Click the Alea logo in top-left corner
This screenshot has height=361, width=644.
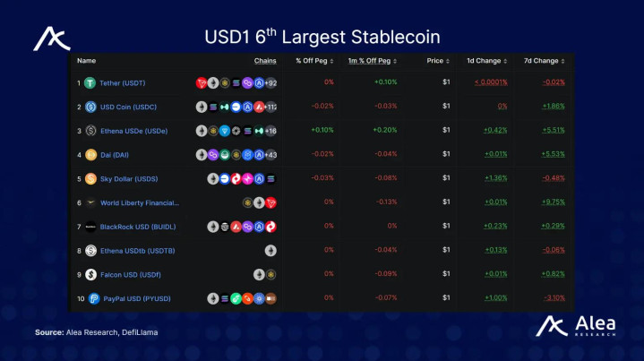click(x=51, y=39)
